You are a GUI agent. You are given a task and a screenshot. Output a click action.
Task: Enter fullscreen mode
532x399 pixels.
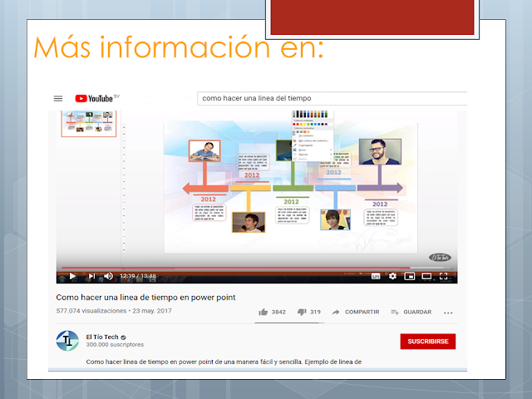pyautogui.click(x=443, y=276)
